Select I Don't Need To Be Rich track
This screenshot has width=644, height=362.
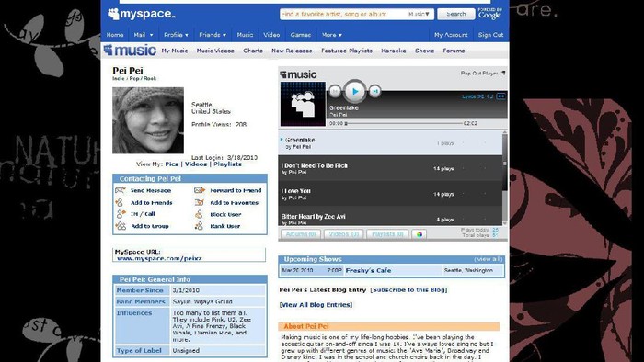pyautogui.click(x=390, y=168)
